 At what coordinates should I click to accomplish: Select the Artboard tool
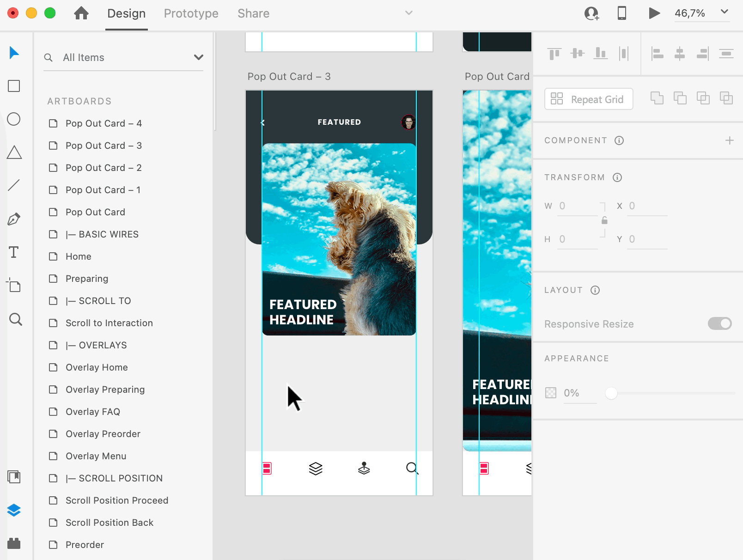[x=14, y=286]
